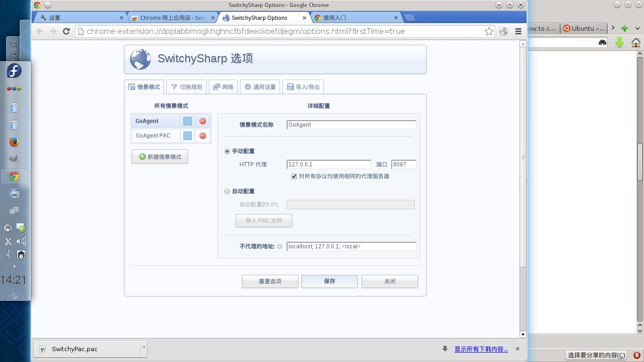Click the SwitchySharp globe extension icon in toolbar
This screenshot has height=362, width=644.
pos(504,32)
